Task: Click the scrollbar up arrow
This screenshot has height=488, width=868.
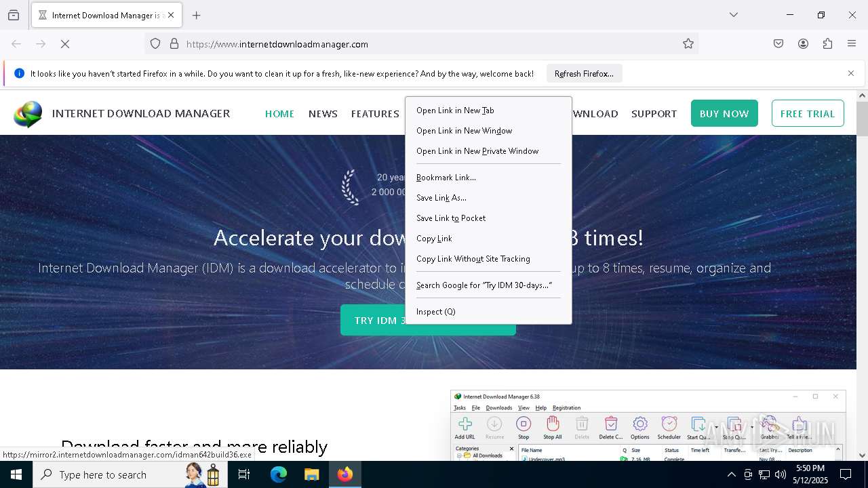Action: [862, 96]
